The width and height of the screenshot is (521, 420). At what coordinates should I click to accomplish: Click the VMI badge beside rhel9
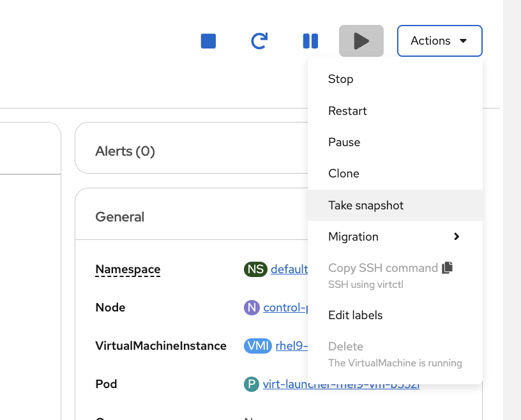pos(258,345)
